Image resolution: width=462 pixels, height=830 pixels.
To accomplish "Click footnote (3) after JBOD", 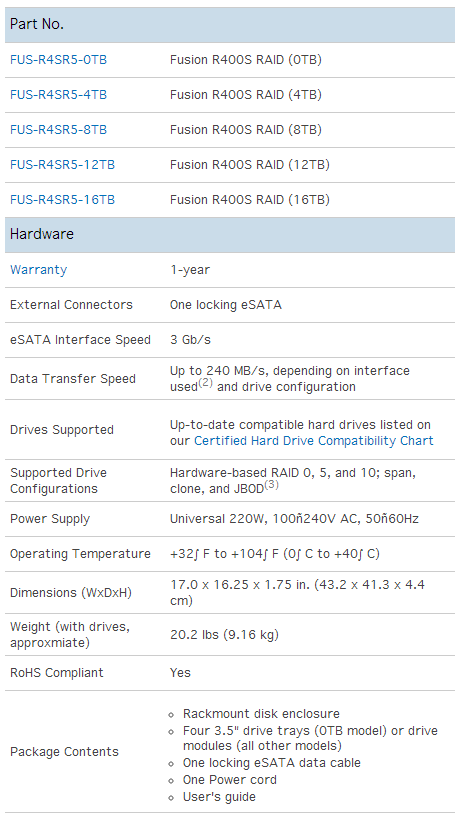I will pyautogui.click(x=271, y=484).
